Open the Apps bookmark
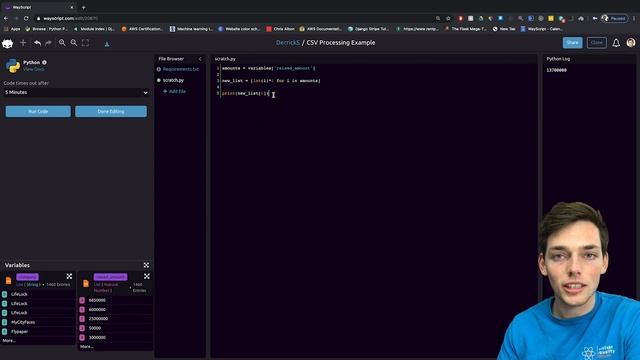Viewport: 640px width, 360px height. pos(12,29)
